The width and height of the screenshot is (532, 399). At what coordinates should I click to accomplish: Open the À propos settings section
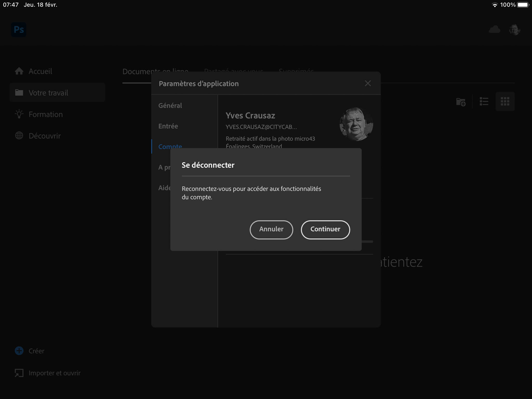(164, 167)
